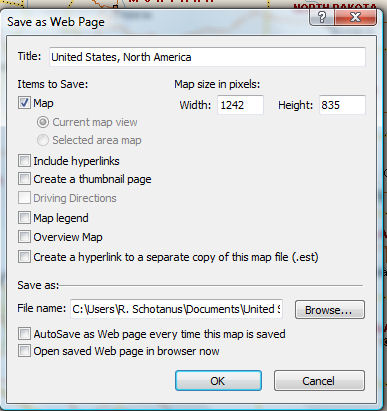Enable the Map legend checkbox

coord(24,218)
